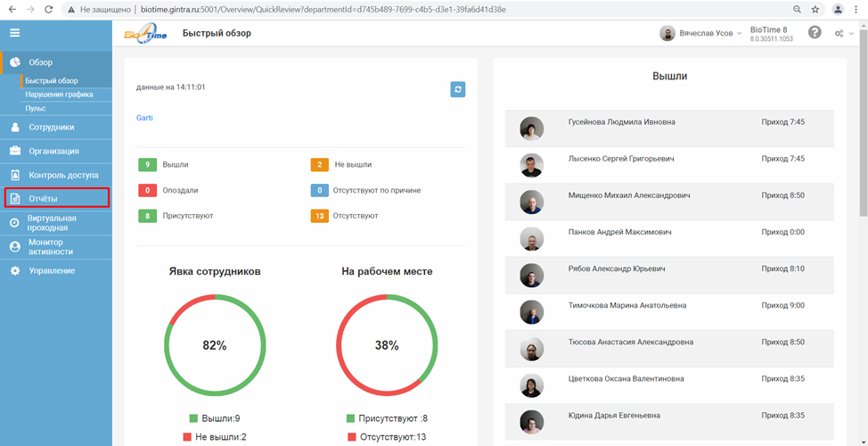Viewport: 868px width, 446px height.
Task: Click the browser Forward arrow
Action: (30, 10)
